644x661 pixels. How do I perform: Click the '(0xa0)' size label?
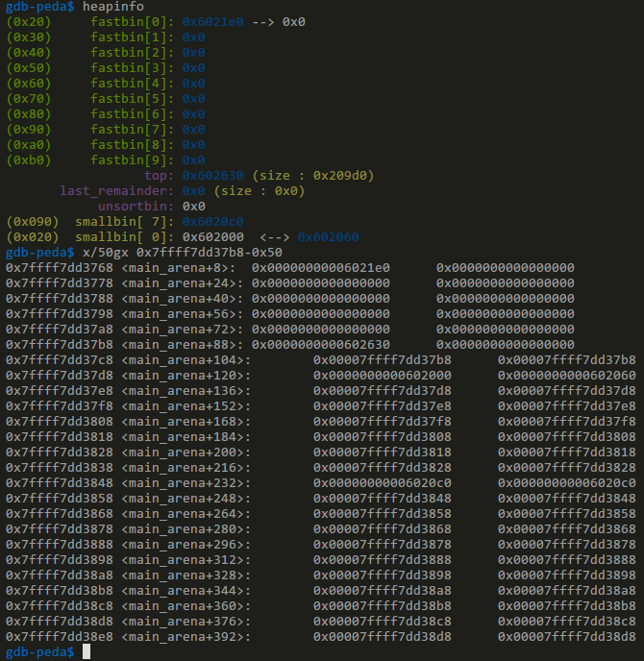pos(29,145)
